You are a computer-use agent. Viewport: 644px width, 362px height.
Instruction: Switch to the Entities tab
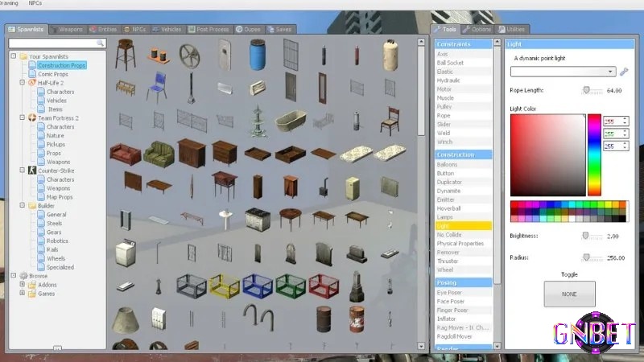pyautogui.click(x=104, y=30)
